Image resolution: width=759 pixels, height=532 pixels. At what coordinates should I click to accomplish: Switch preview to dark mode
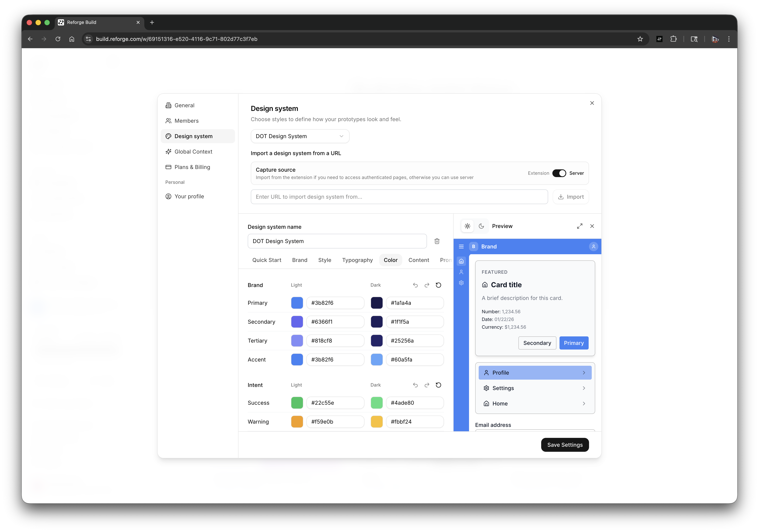[x=481, y=226]
